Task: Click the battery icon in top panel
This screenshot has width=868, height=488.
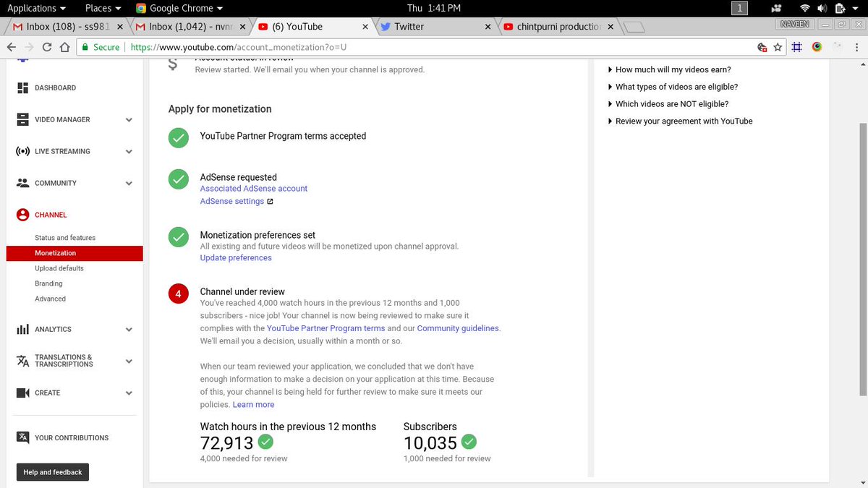Action: pos(841,8)
